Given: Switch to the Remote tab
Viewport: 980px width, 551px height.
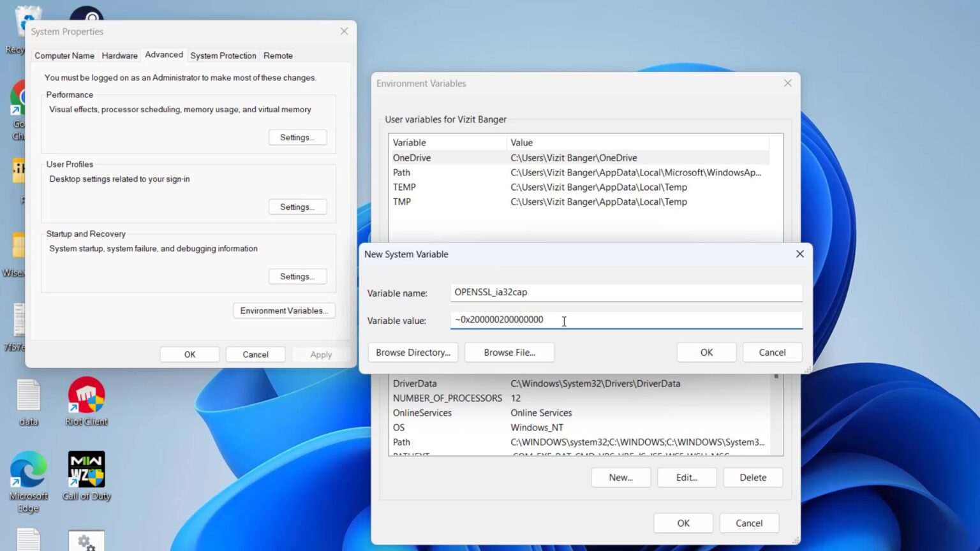Looking at the screenshot, I should click(278, 55).
